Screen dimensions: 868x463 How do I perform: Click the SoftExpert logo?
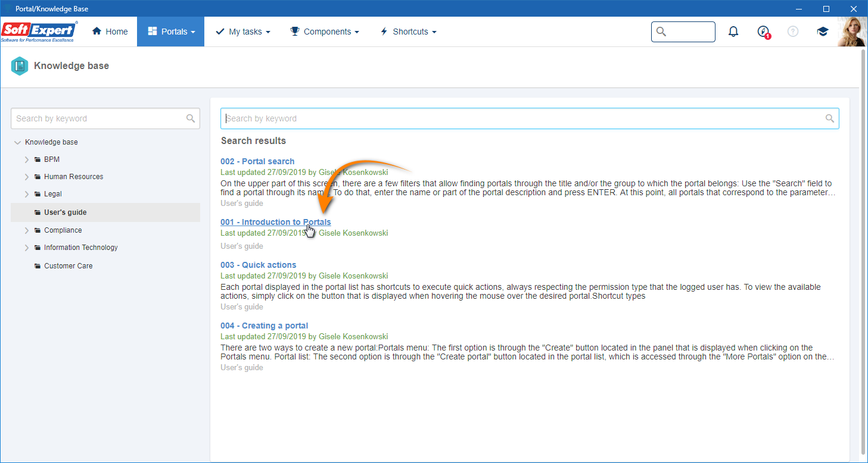(39, 32)
